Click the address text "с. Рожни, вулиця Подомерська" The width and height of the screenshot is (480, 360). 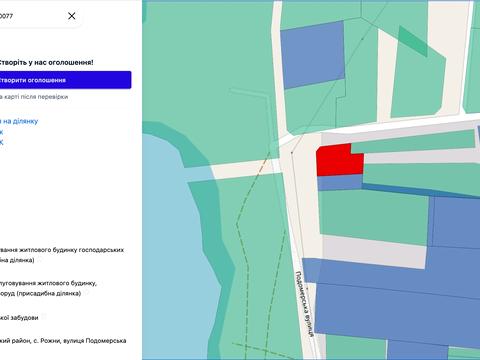(x=80, y=341)
